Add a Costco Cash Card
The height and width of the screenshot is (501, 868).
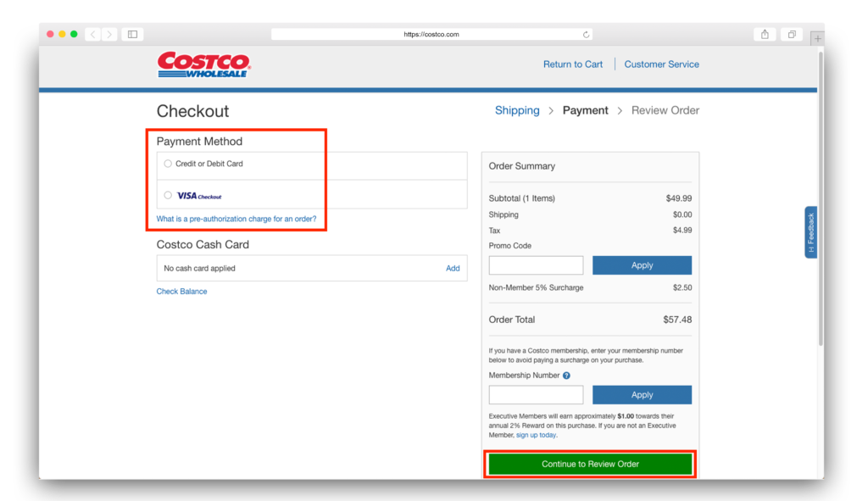click(x=453, y=269)
